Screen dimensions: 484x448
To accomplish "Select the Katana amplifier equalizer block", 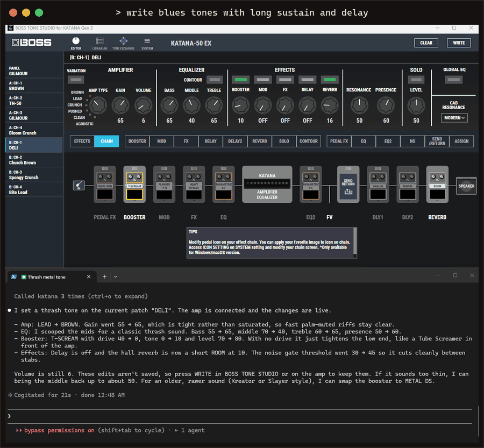I will (267, 184).
